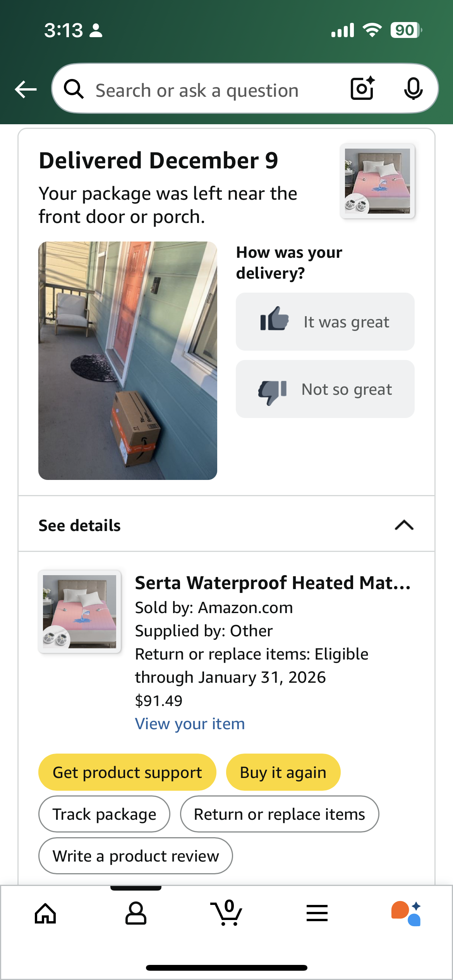The height and width of the screenshot is (980, 453).
Task: Tap Buy it again button
Action: [x=283, y=772]
